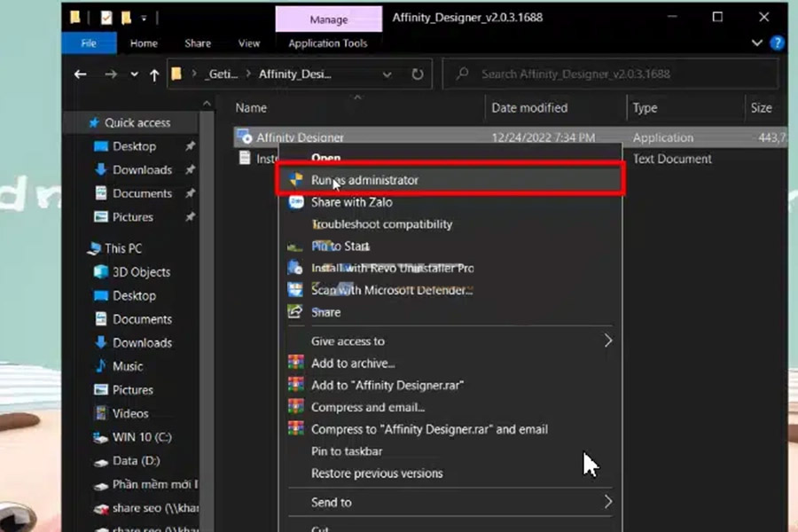Select Pin to taskbar
Viewport: 798px width, 532px height.
(x=347, y=451)
